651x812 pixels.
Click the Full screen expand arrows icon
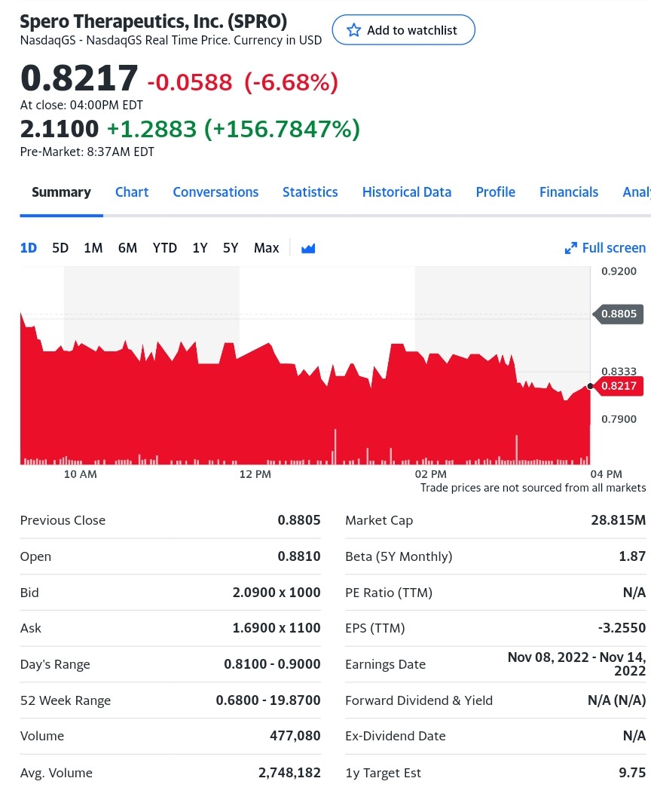571,248
